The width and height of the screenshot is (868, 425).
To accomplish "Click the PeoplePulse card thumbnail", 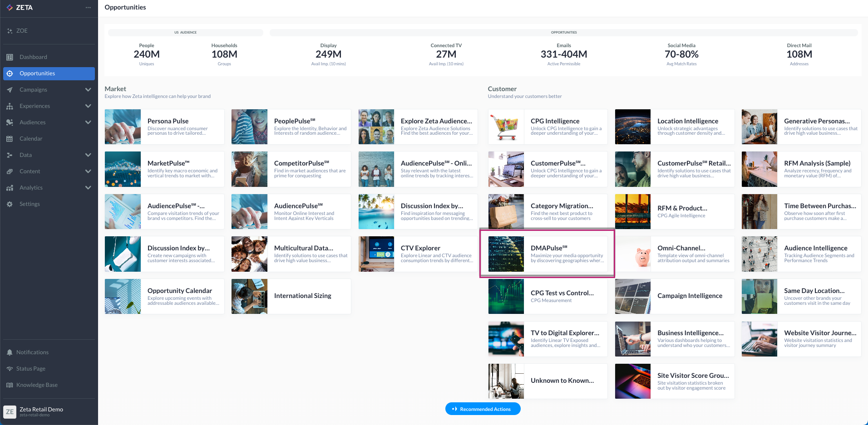I will click(249, 127).
